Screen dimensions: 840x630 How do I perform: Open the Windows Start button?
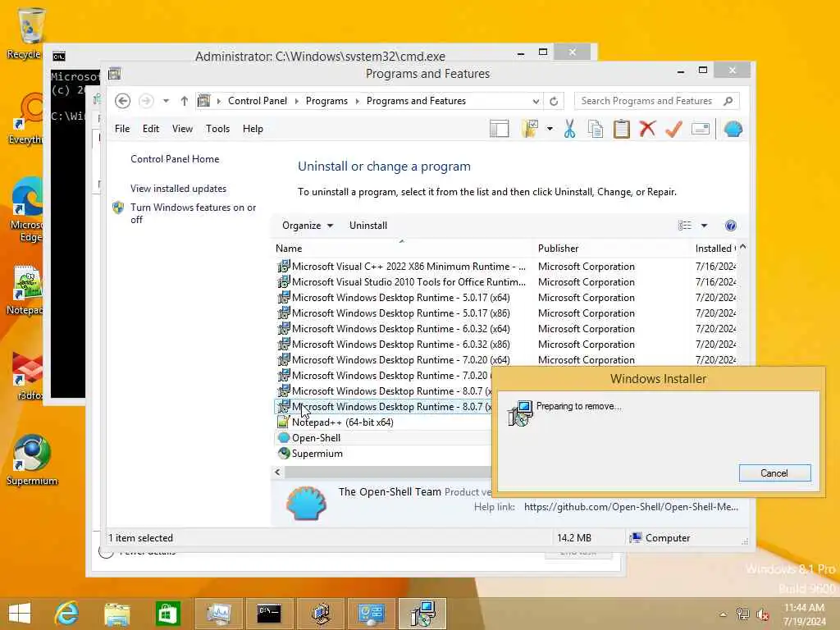coord(20,614)
